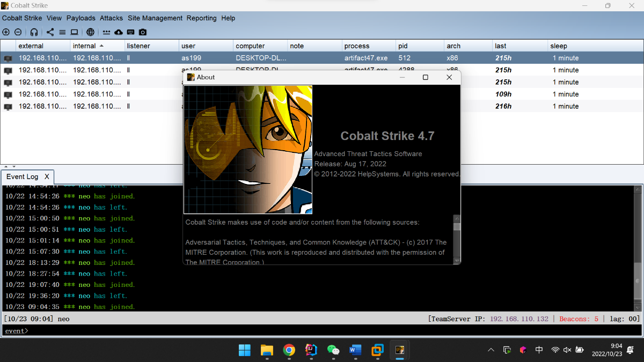Open the Site Management menu
This screenshot has height=362, width=644.
(155, 18)
